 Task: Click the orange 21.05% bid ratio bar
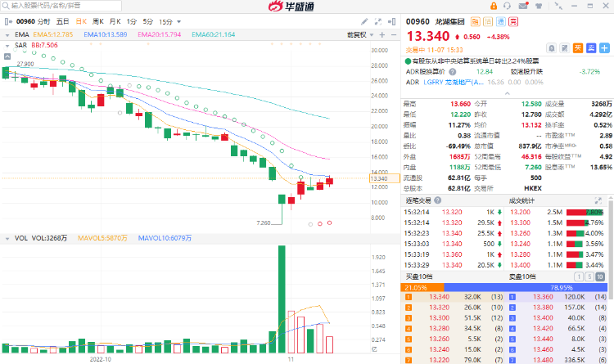click(422, 288)
